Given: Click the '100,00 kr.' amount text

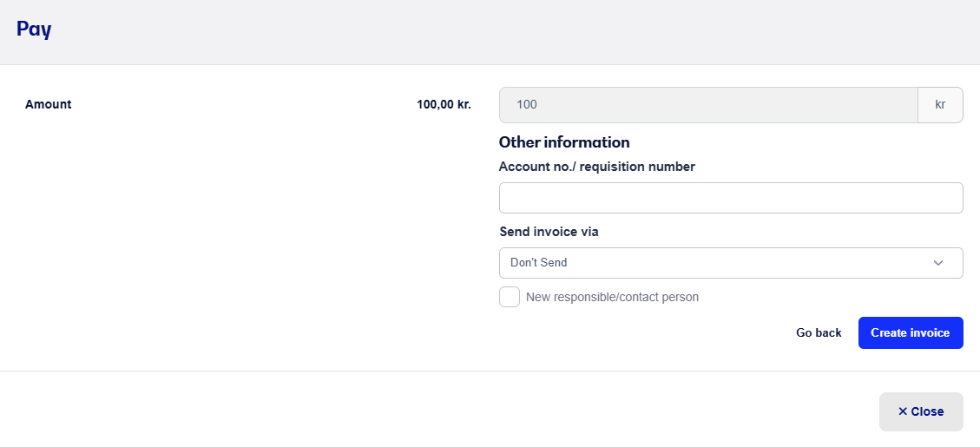Looking at the screenshot, I should coord(444,104).
